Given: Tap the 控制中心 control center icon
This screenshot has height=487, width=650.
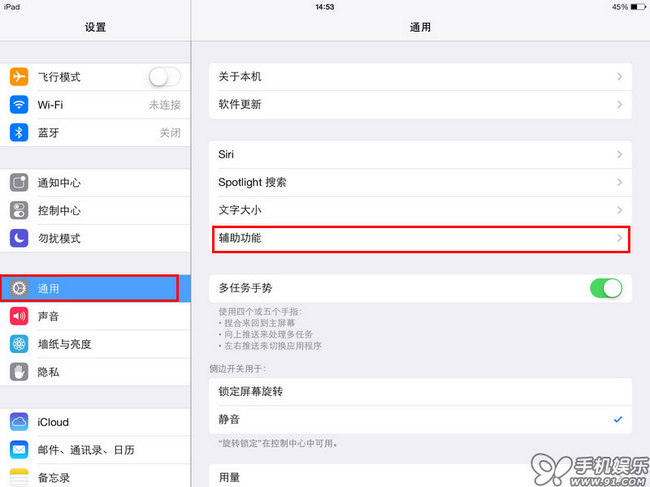Looking at the screenshot, I should tap(19, 210).
